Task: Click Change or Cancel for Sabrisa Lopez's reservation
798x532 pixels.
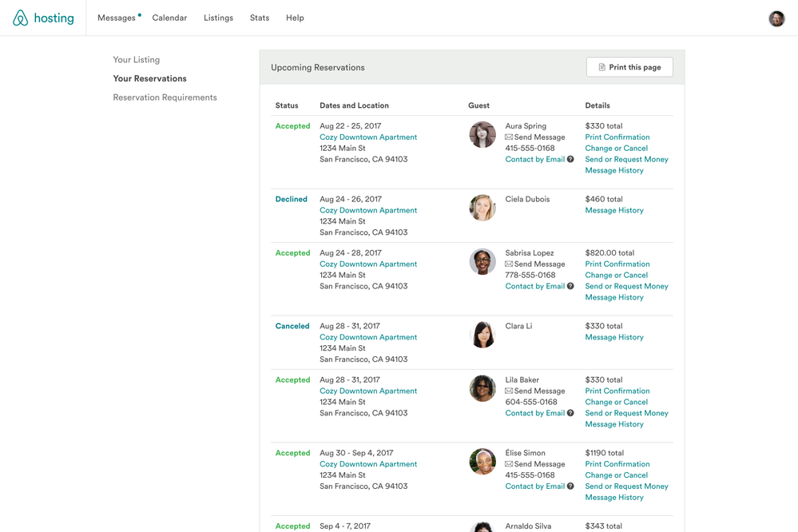Action: click(616, 275)
